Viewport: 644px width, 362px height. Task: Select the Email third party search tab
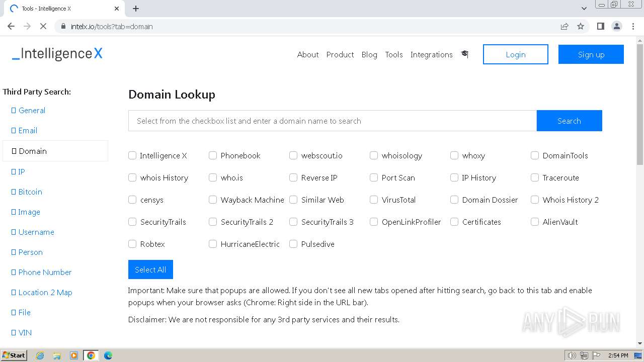[x=28, y=130]
